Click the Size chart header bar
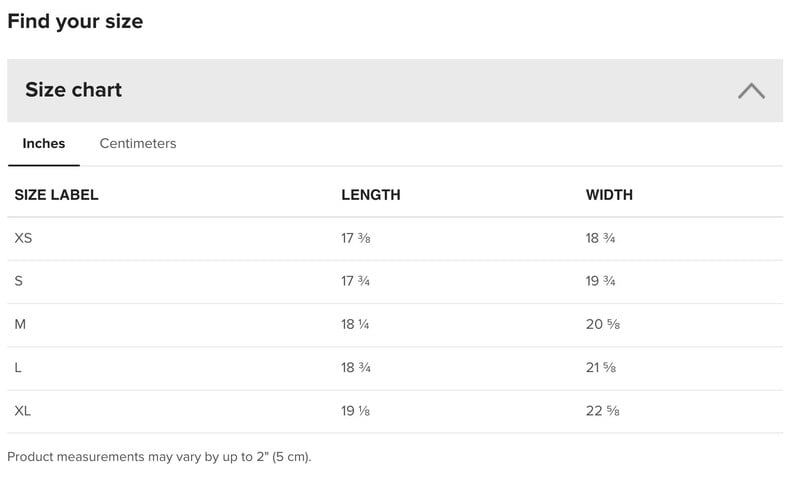794x479 pixels. tap(394, 90)
